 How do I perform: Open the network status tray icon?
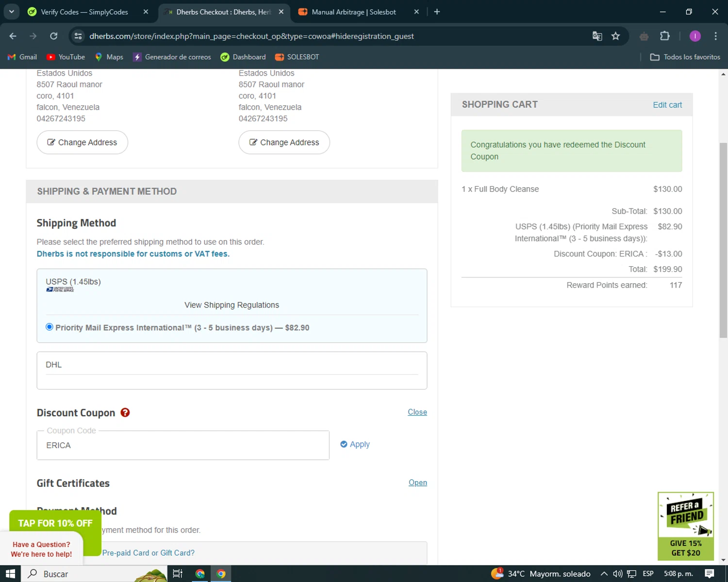tap(631, 574)
